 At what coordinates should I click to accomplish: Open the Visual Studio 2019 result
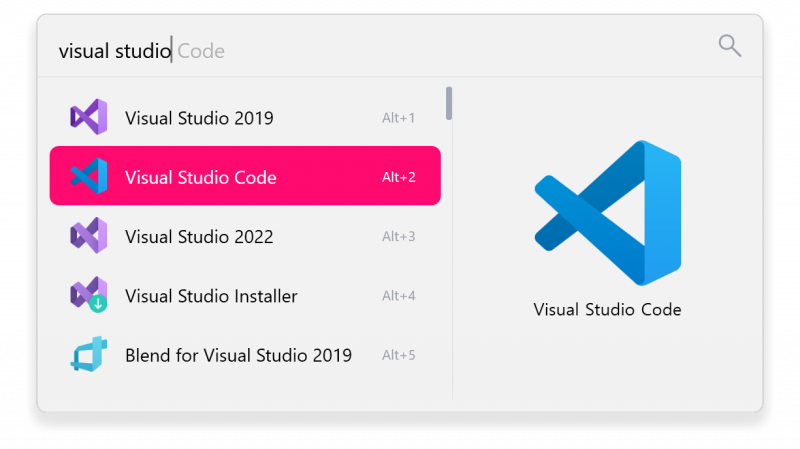[199, 118]
